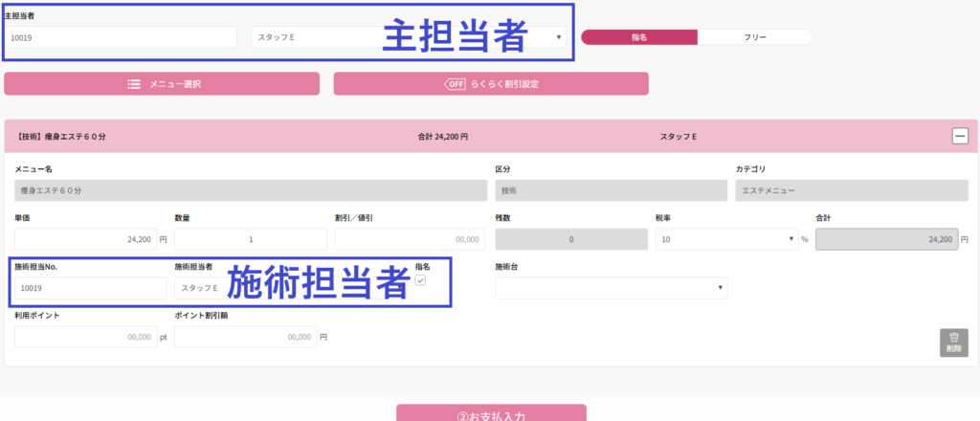The height and width of the screenshot is (421, 980).
Task: Select the フリー toggle option
Action: pyautogui.click(x=755, y=37)
